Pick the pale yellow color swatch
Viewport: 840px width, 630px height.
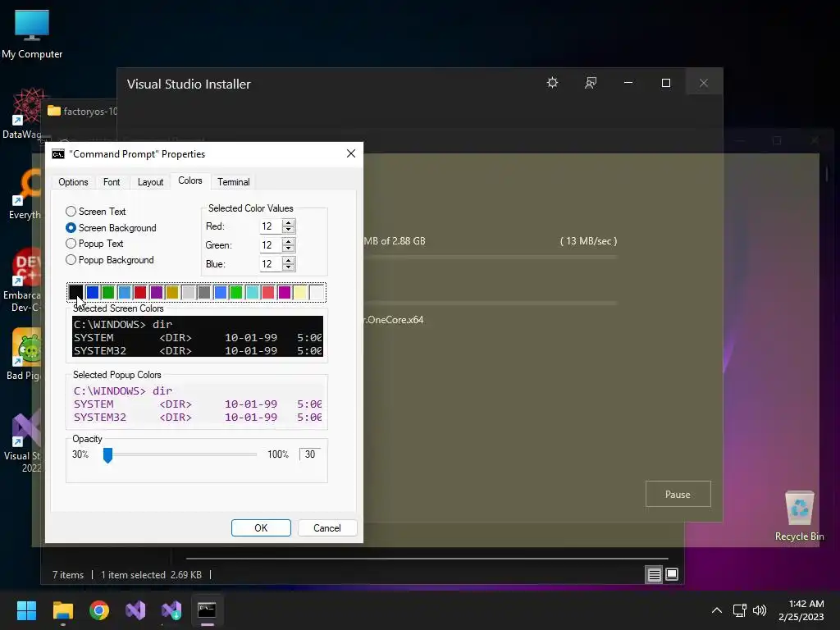coord(300,292)
